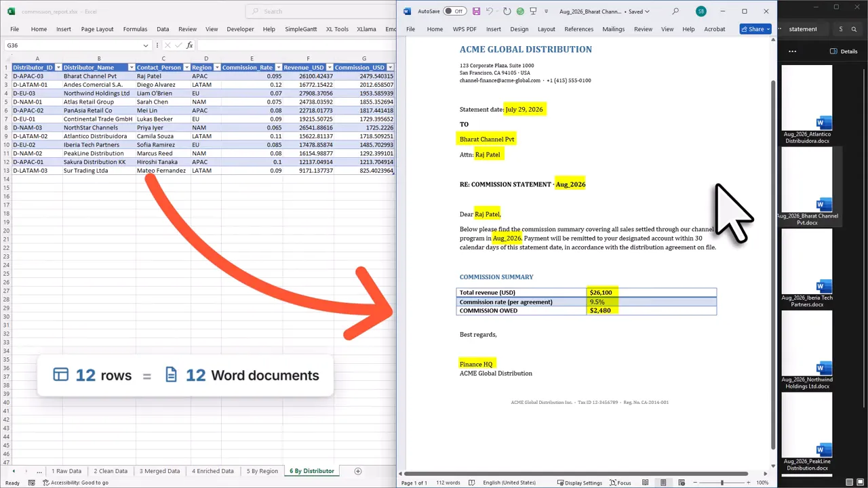Open the Revenue_USD filter dropdown
Viewport: 868px width, 488px height.
(330, 68)
